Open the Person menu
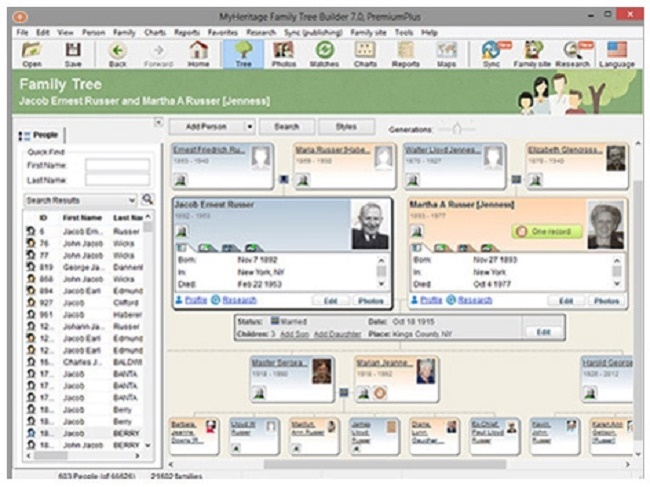Viewport: 650px width, 487px height. tap(93, 32)
